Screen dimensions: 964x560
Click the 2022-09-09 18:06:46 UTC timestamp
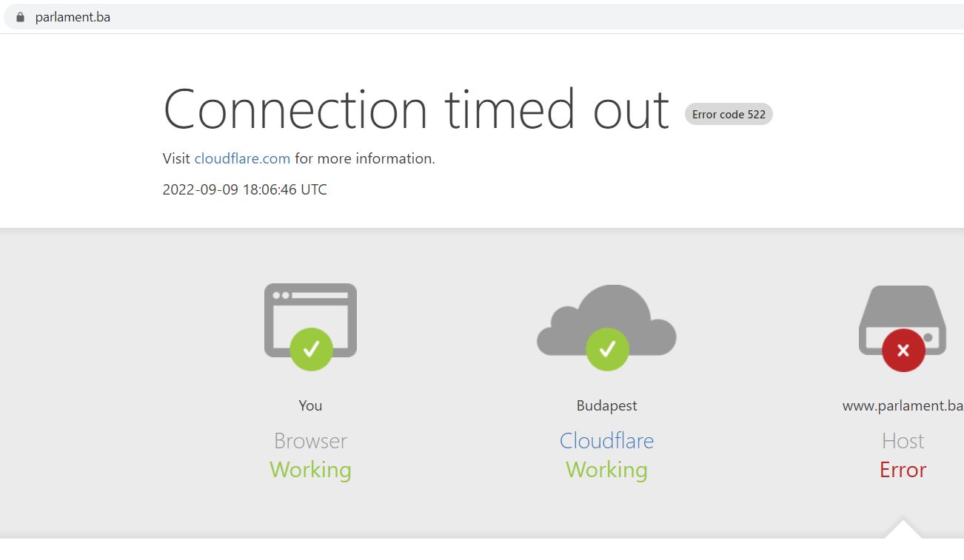244,189
